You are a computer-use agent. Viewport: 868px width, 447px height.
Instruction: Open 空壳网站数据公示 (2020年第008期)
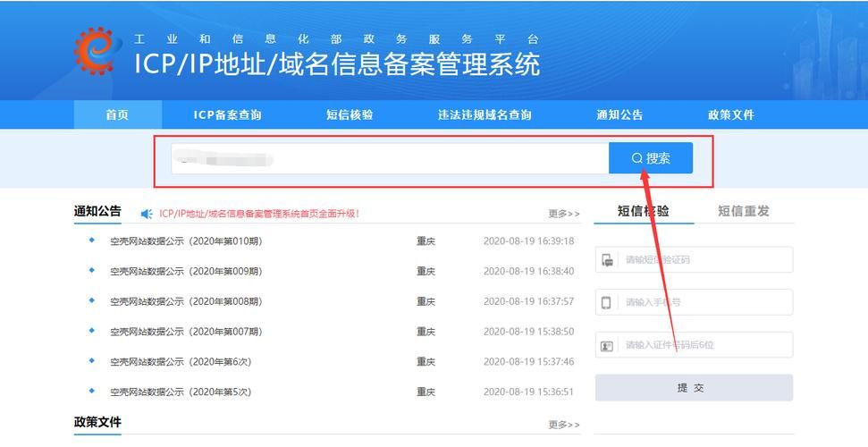(x=186, y=301)
